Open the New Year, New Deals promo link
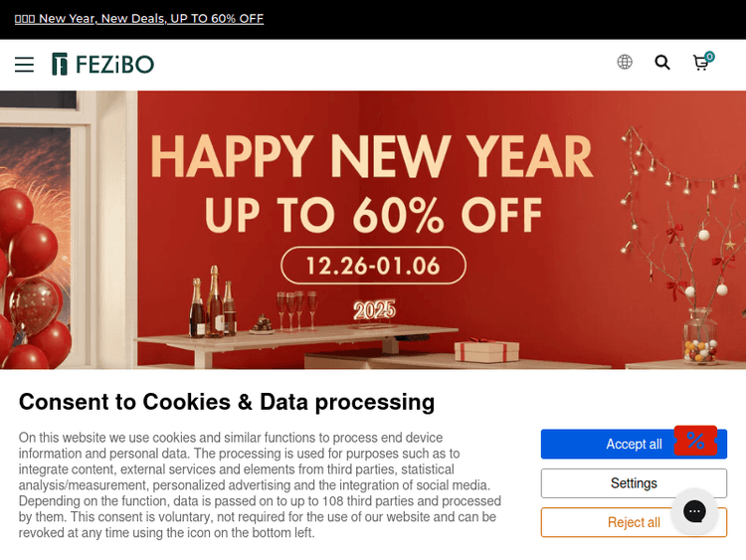This screenshot has width=746, height=560. 139,18
